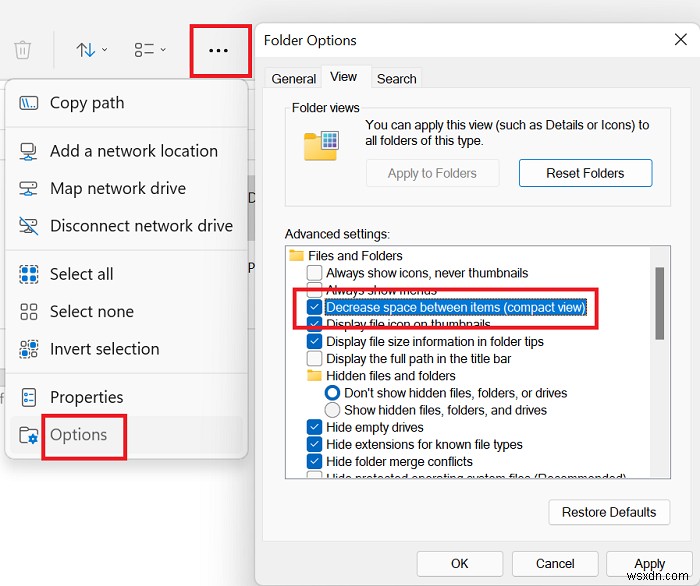Toggle Hide folder merge conflicts checkbox
Screen dimensions: 700x586
click(314, 461)
